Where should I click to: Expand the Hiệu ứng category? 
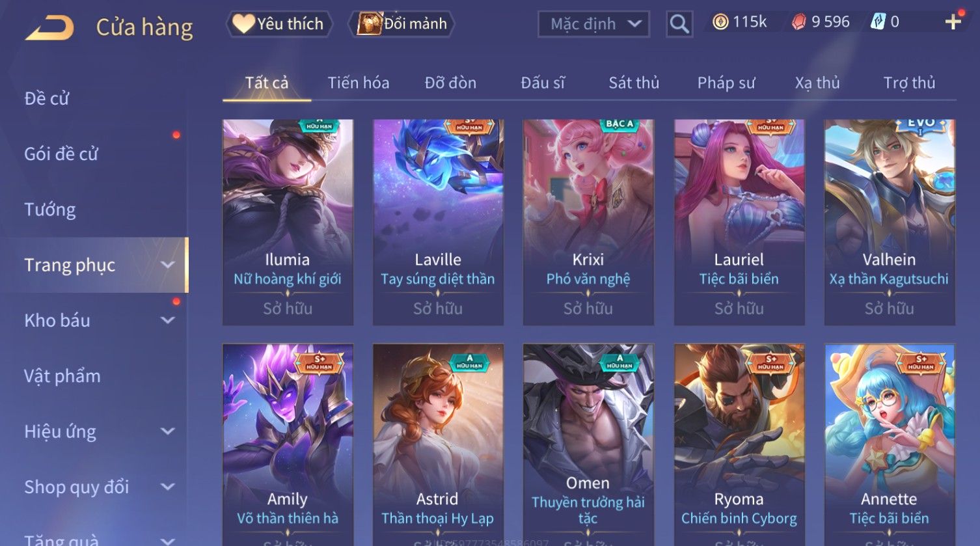167,431
